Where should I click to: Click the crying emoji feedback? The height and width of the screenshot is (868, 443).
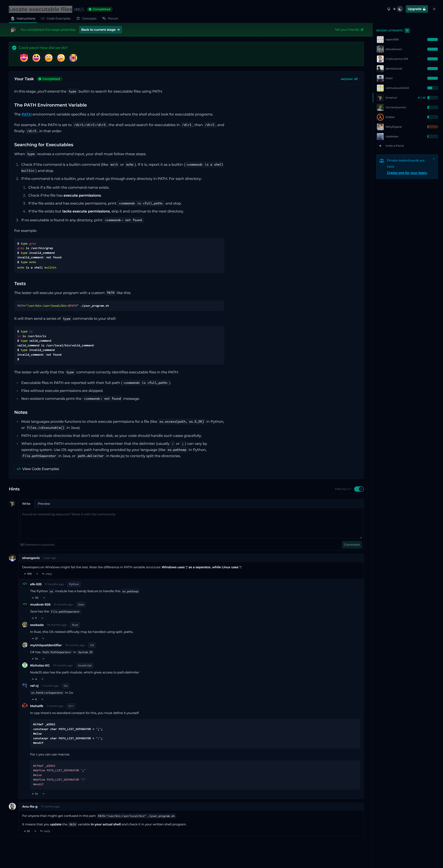click(x=73, y=58)
